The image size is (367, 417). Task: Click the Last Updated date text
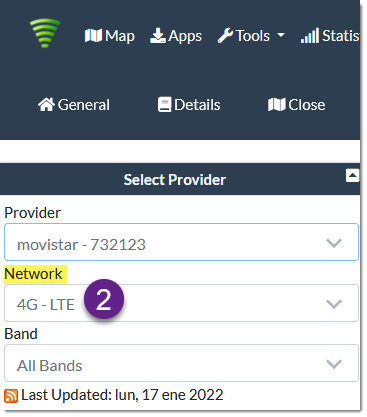click(122, 395)
